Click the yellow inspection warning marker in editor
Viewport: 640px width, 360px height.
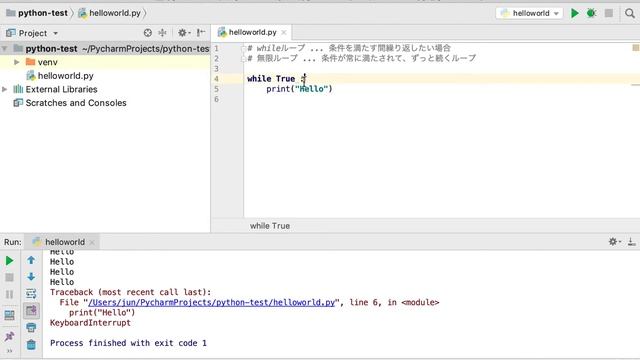pyautogui.click(x=636, y=48)
